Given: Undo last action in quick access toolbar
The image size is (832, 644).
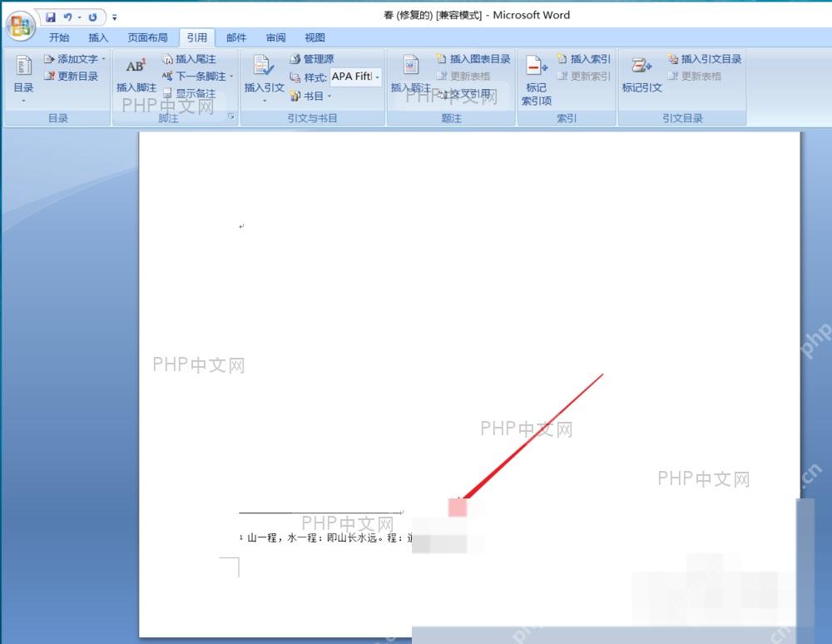Looking at the screenshot, I should point(68,17).
